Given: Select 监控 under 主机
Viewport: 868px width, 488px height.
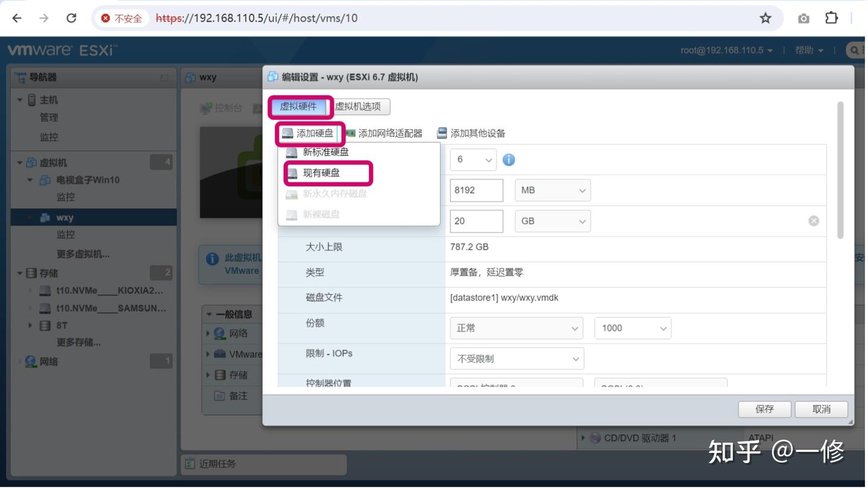Looking at the screenshot, I should (49, 137).
